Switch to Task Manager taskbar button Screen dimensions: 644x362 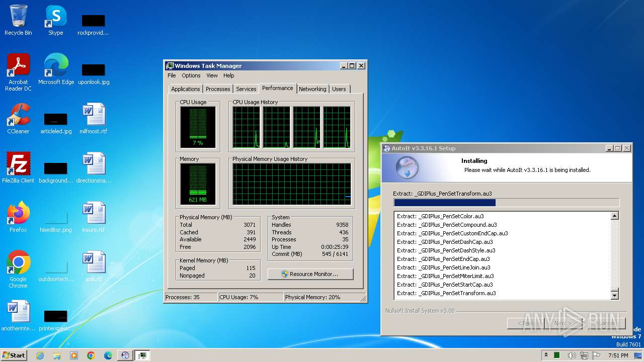pos(142,355)
